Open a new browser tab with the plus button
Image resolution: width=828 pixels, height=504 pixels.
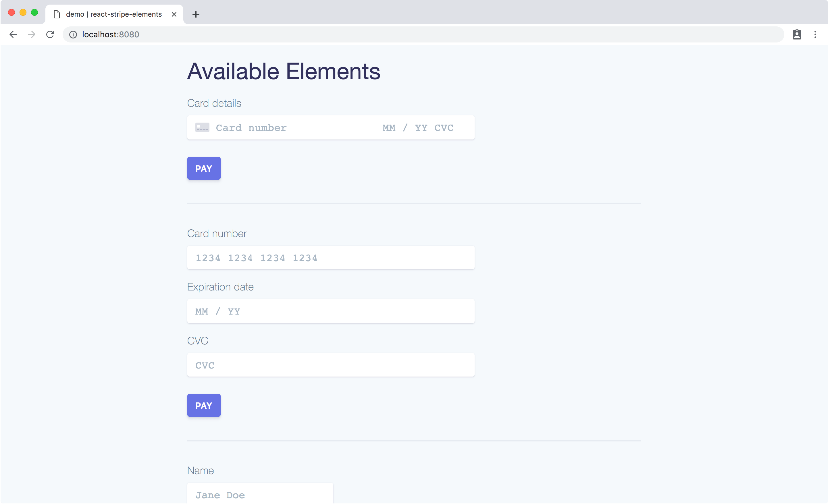pyautogui.click(x=196, y=14)
